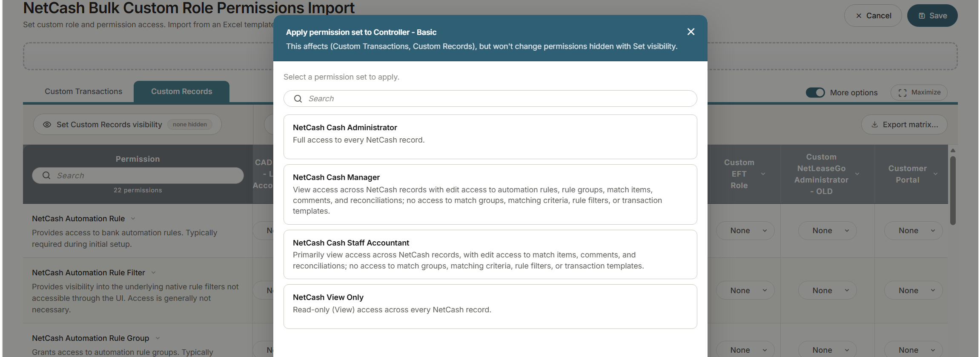Click the floppy disk icon on Save
Image resolution: width=980 pixels, height=357 pixels.
pos(922,16)
